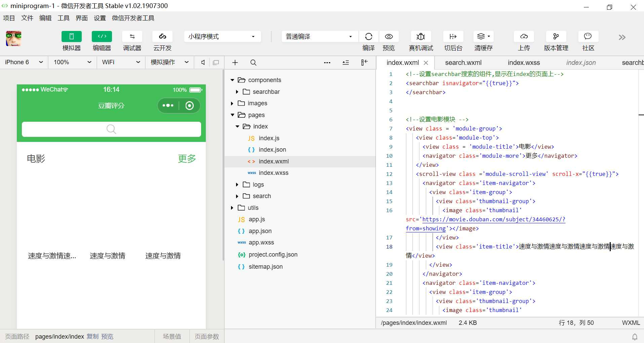
Task: Toggle the debugger panel button
Action: (x=132, y=36)
